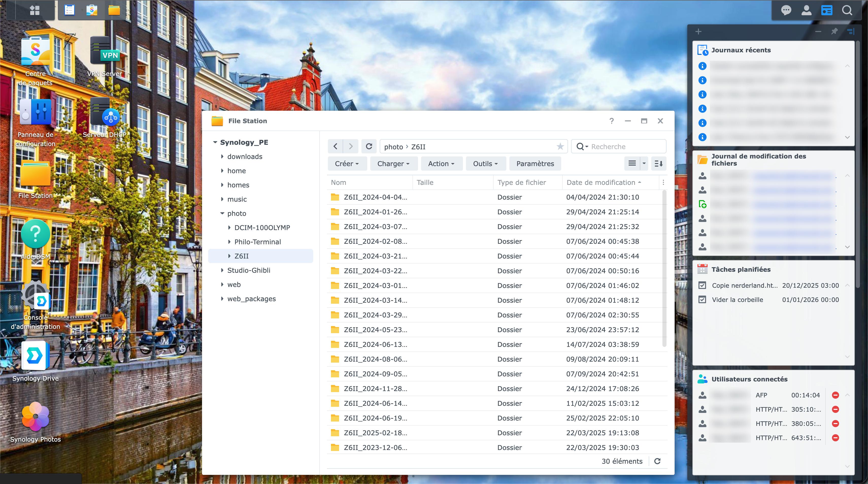Click the search magnifier in the top bar
This screenshot has width=868, height=484.
coord(847,10)
